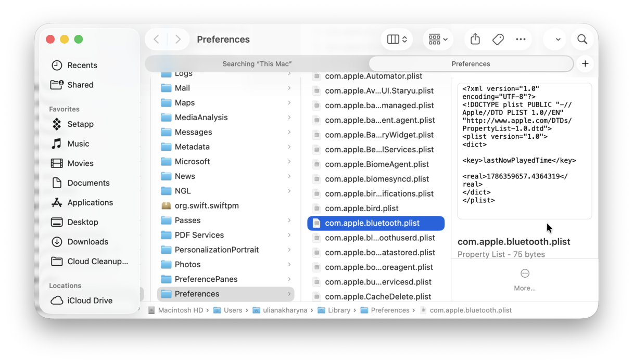This screenshot has width=633, height=364.
Task: Select com.apple.bird.plist file
Action: coord(376,208)
